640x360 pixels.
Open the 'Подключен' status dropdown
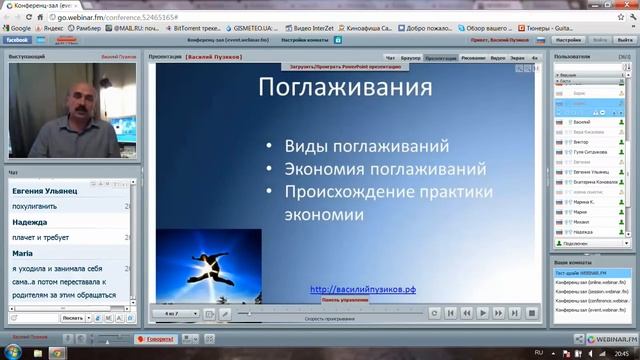point(592,243)
